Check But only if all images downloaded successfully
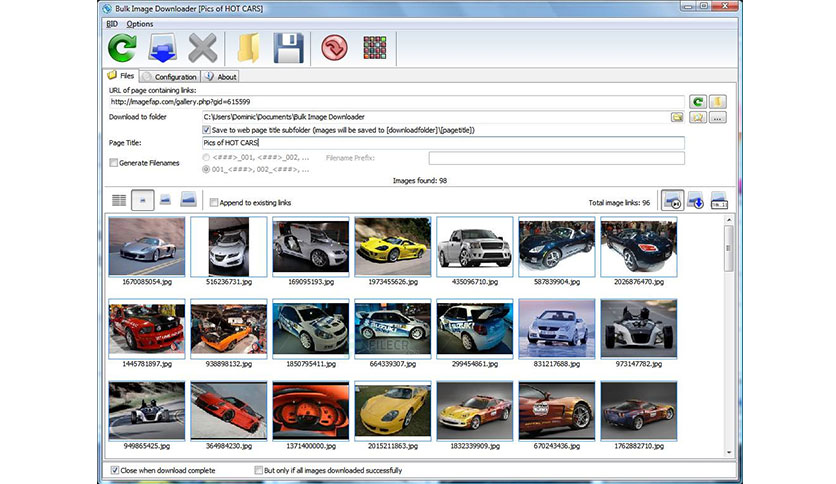The height and width of the screenshot is (484, 836). tap(259, 470)
